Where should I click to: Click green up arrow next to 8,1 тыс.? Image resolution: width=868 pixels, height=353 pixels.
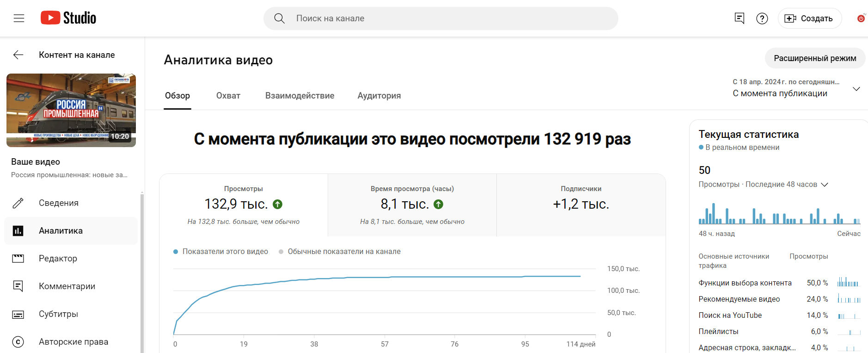[x=439, y=204]
